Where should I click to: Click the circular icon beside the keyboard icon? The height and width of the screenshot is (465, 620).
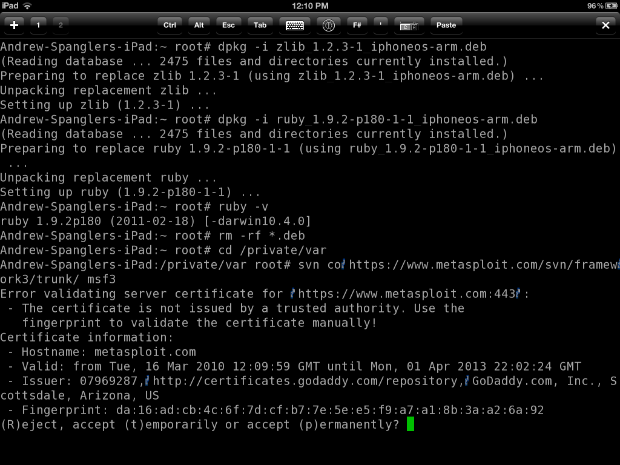pyautogui.click(x=329, y=24)
